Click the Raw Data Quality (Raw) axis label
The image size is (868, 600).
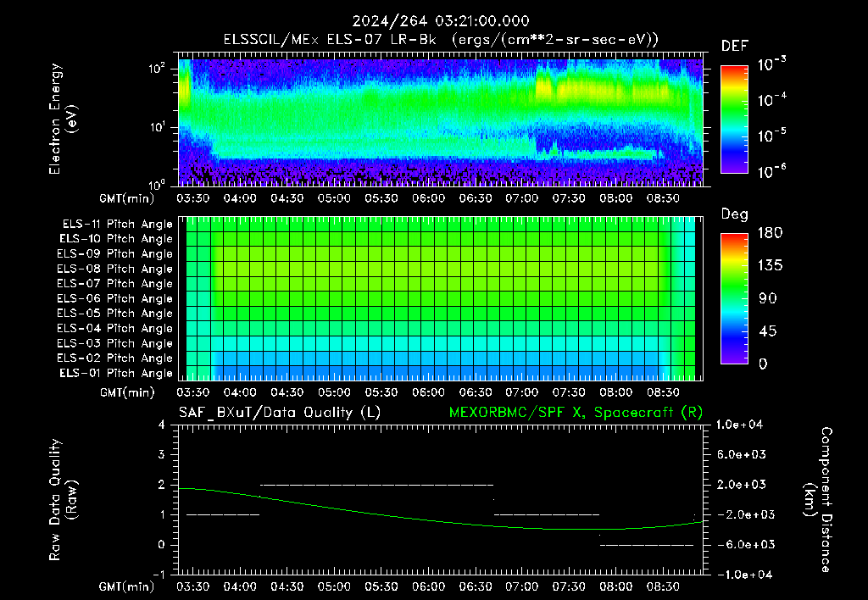(x=63, y=500)
